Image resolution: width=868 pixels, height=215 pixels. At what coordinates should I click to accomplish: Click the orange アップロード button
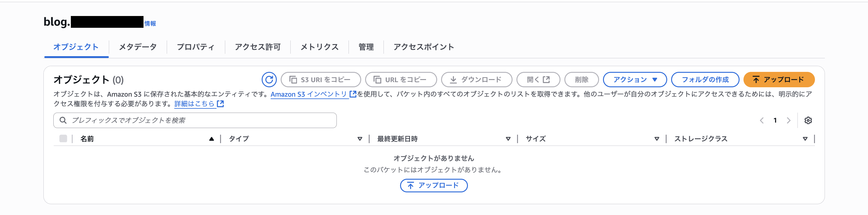coord(779,80)
